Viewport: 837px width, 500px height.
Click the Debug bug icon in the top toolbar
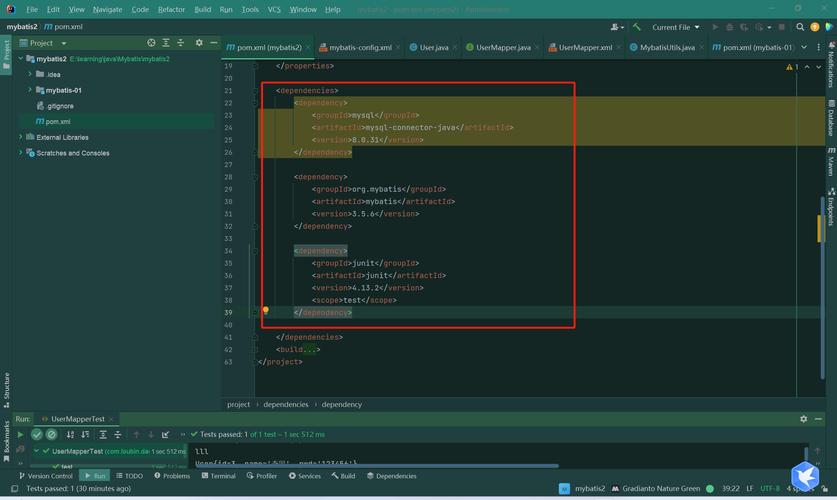tap(730, 27)
